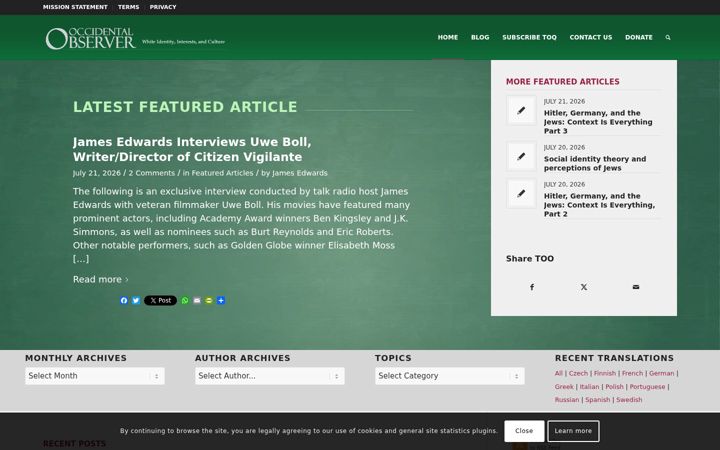Select Spanish translations link
720x450 pixels.
pos(597,399)
